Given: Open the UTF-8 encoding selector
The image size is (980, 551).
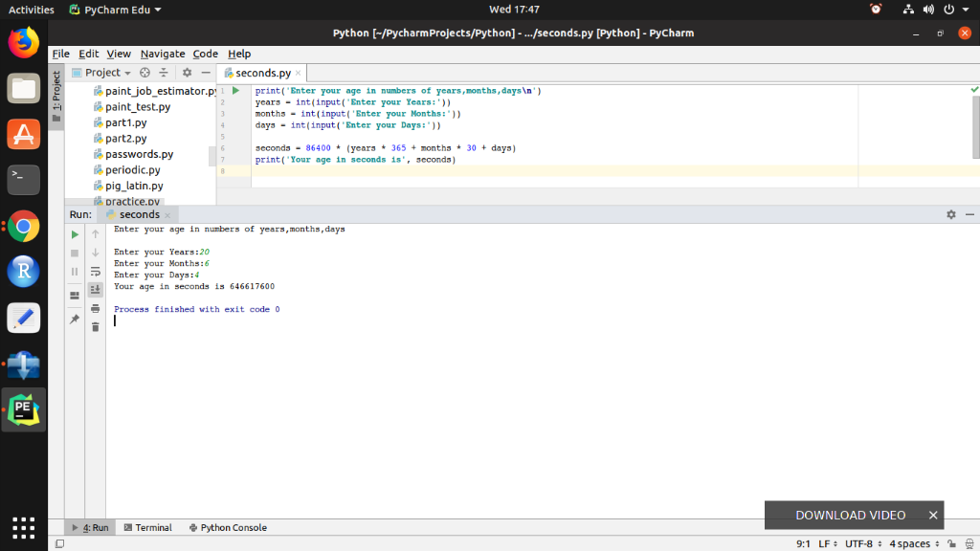Looking at the screenshot, I should click(x=857, y=541).
